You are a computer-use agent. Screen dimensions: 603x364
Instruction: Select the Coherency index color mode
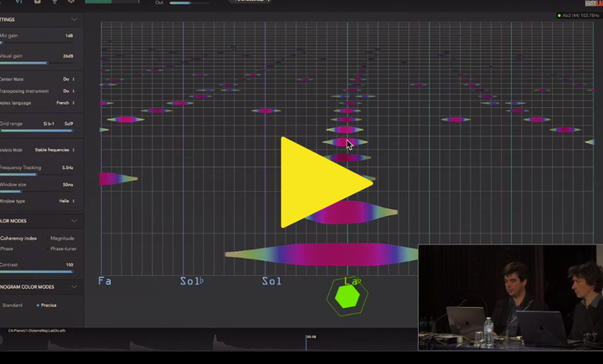tap(18, 238)
